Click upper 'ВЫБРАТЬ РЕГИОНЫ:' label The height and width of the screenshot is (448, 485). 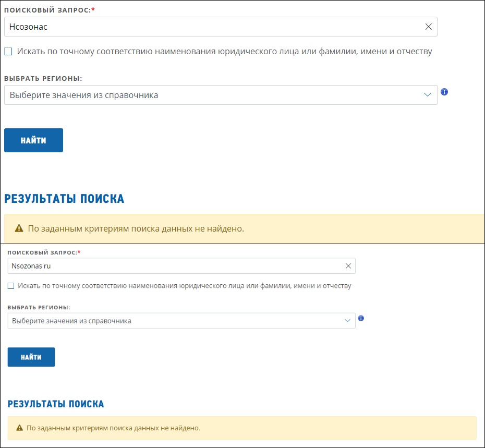[x=43, y=79]
